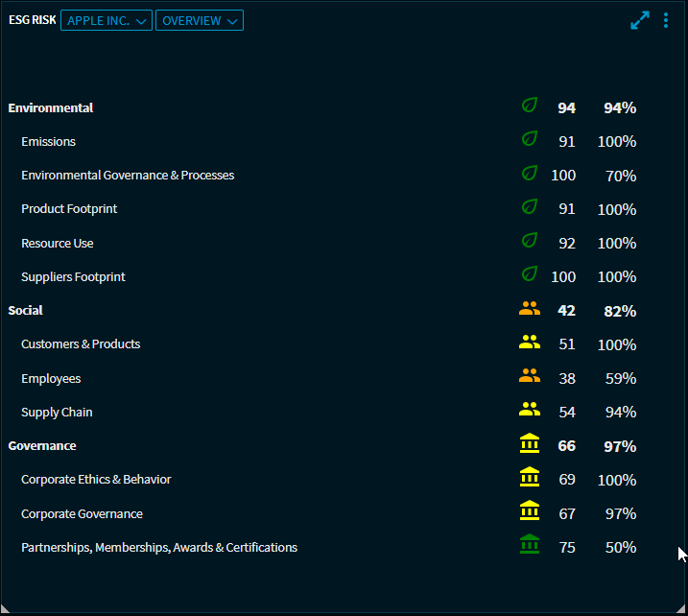The width and height of the screenshot is (688, 616).
Task: Open the APPLE INC. company dropdown
Action: [x=107, y=20]
